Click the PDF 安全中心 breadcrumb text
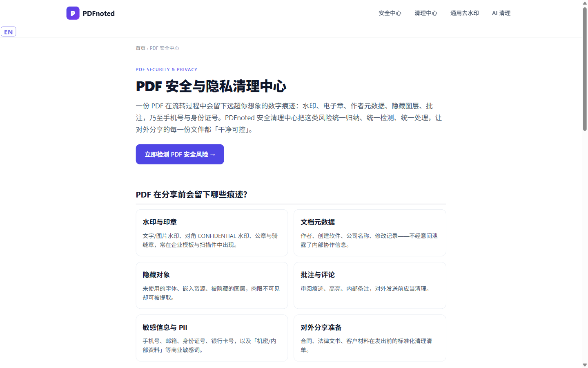The height and width of the screenshot is (368, 588). click(x=165, y=48)
